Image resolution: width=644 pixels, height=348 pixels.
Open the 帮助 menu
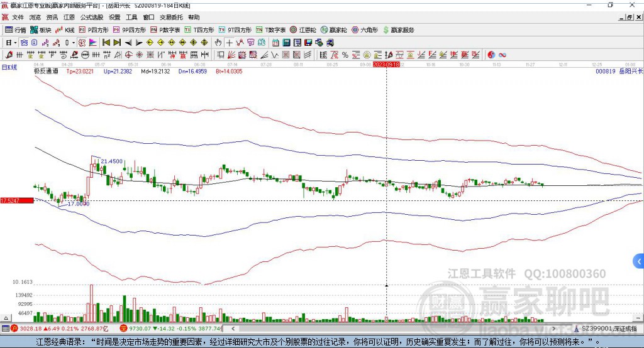click(194, 17)
